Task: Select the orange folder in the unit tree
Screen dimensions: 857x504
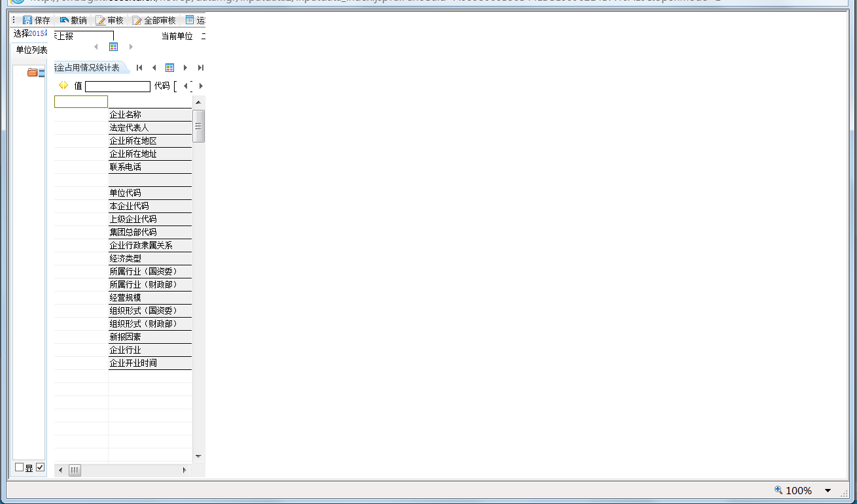Action: [32, 73]
